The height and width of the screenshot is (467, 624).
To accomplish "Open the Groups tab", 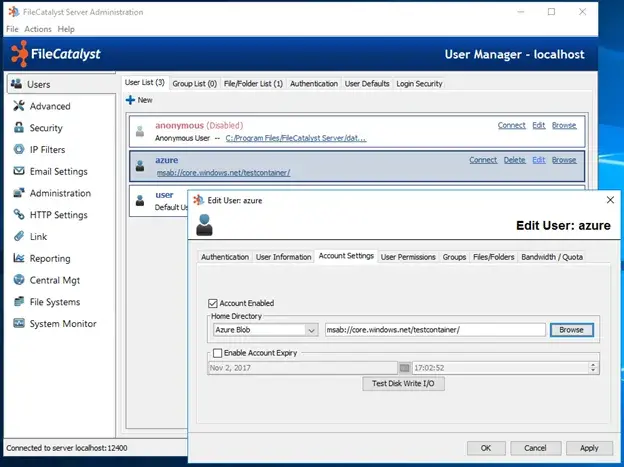I will click(x=454, y=257).
